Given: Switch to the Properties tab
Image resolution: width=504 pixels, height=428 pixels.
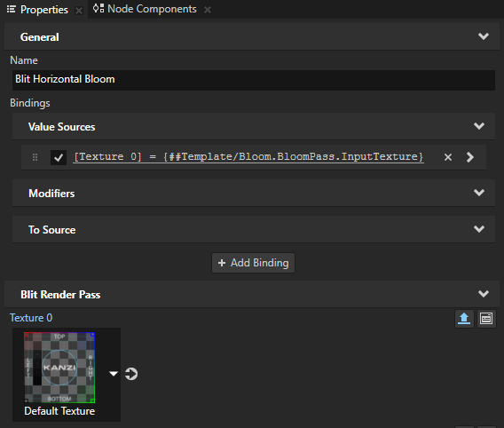Looking at the screenshot, I should pos(44,10).
